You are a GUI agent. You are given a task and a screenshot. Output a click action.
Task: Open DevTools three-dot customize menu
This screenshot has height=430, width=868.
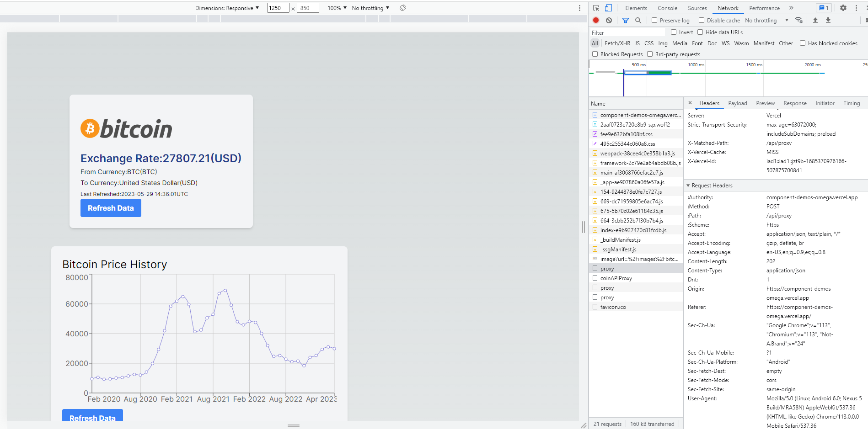[x=856, y=8]
